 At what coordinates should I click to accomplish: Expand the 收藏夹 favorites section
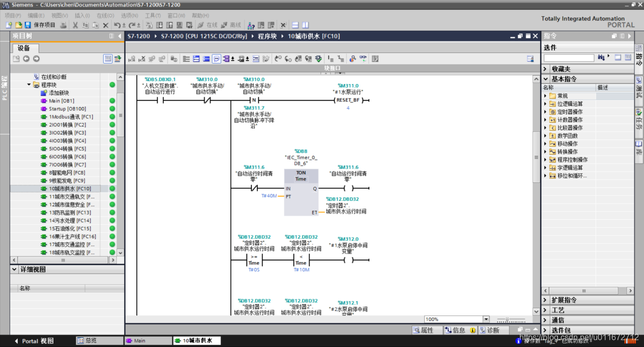(x=545, y=69)
